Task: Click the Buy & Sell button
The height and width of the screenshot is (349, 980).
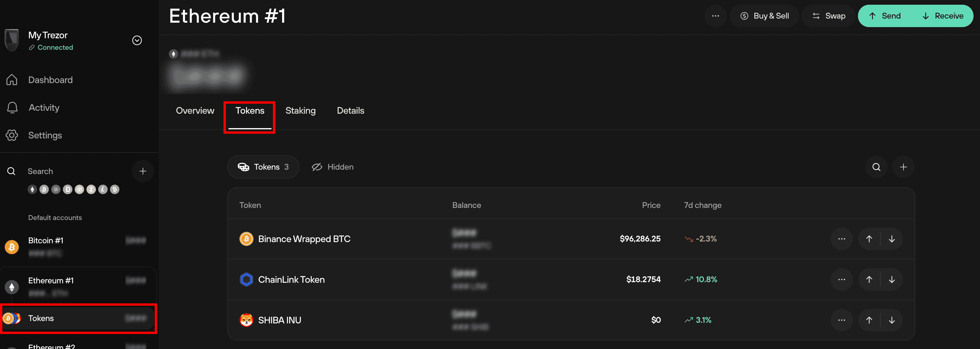Action: [x=764, y=16]
